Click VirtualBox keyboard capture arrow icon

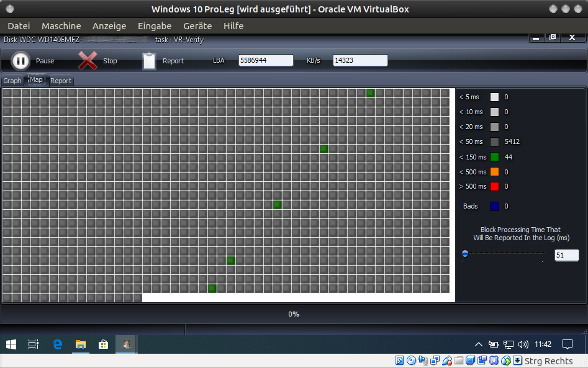point(517,361)
